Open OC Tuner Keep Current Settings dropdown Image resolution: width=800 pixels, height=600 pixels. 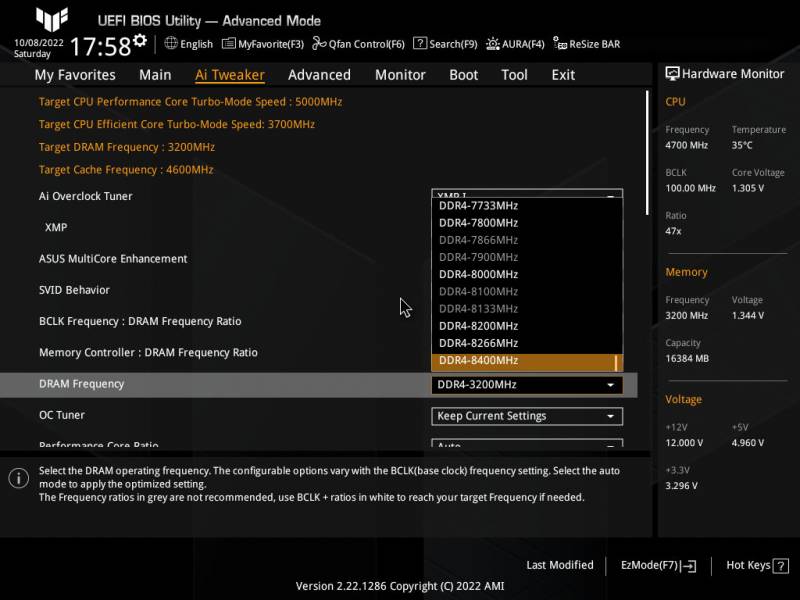pos(527,416)
